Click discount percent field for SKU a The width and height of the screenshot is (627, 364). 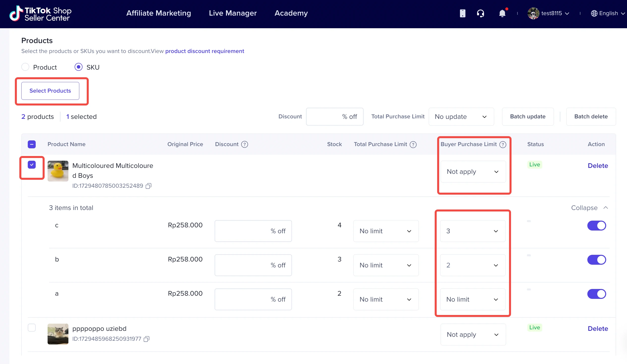253,299
